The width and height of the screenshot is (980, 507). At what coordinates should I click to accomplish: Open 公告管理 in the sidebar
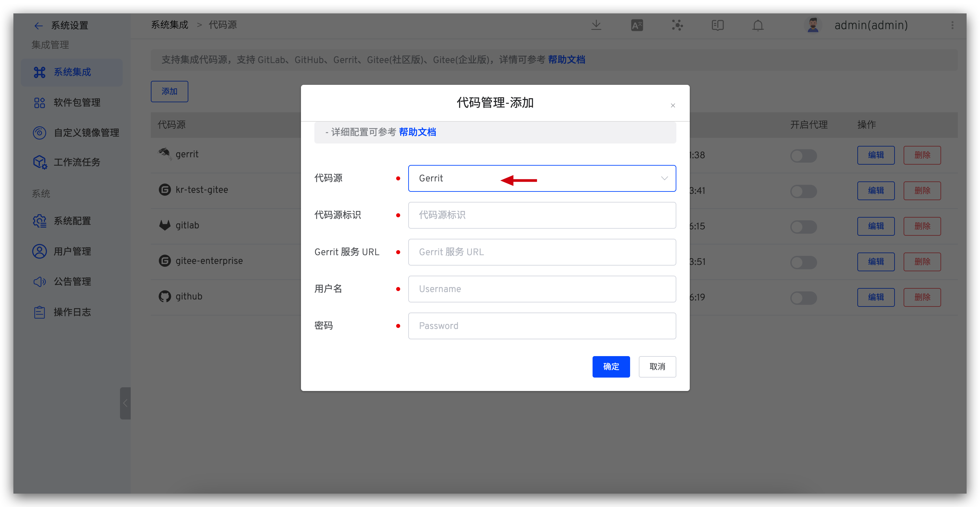point(71,282)
